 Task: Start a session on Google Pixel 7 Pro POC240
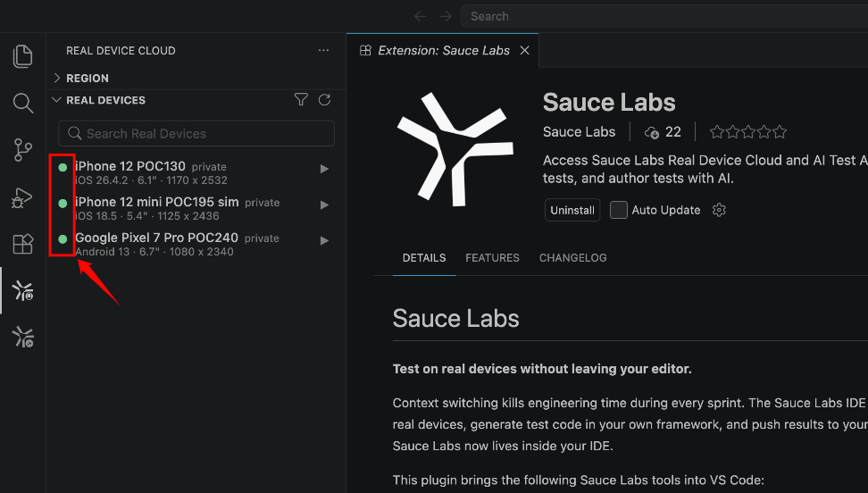(324, 240)
